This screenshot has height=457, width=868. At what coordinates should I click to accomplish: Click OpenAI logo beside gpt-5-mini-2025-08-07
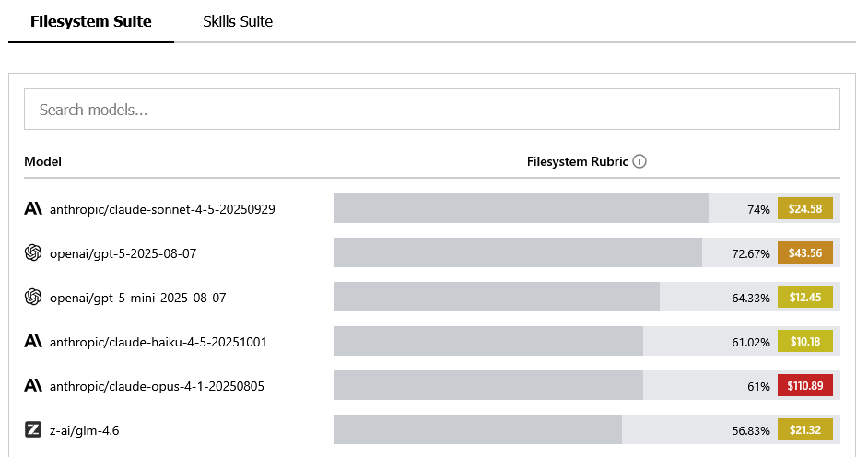point(33,297)
